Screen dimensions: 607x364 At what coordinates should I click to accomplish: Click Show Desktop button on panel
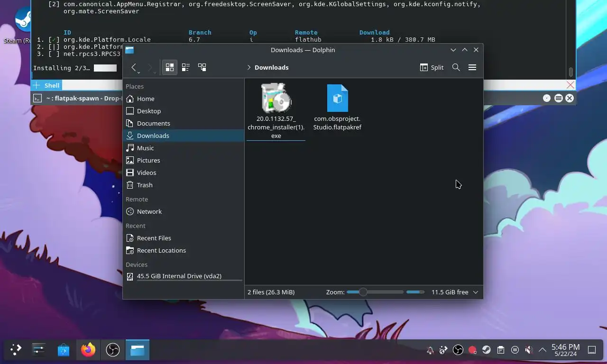[592, 350]
